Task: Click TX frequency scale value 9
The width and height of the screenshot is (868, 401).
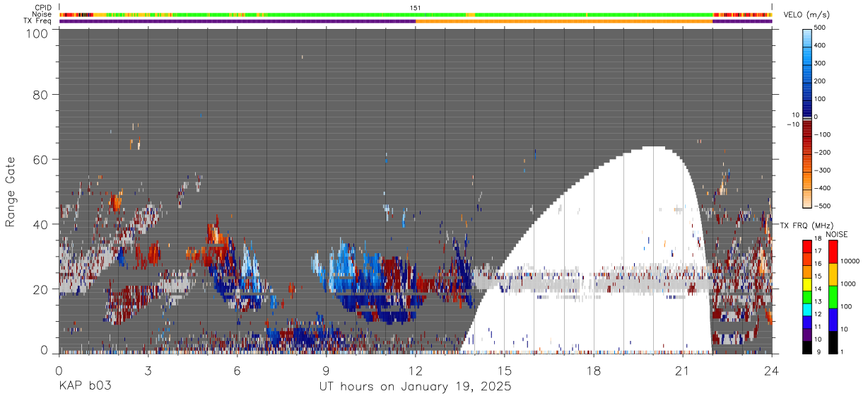Action: (818, 352)
